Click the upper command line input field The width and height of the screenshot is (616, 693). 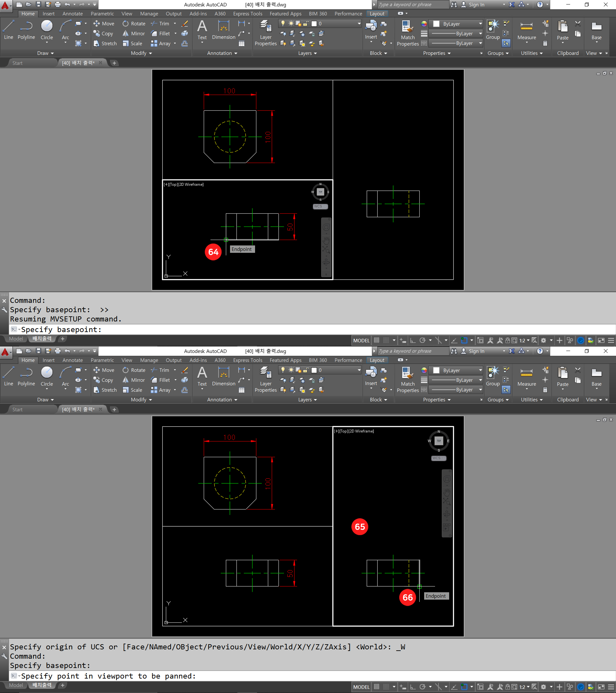tap(312, 329)
